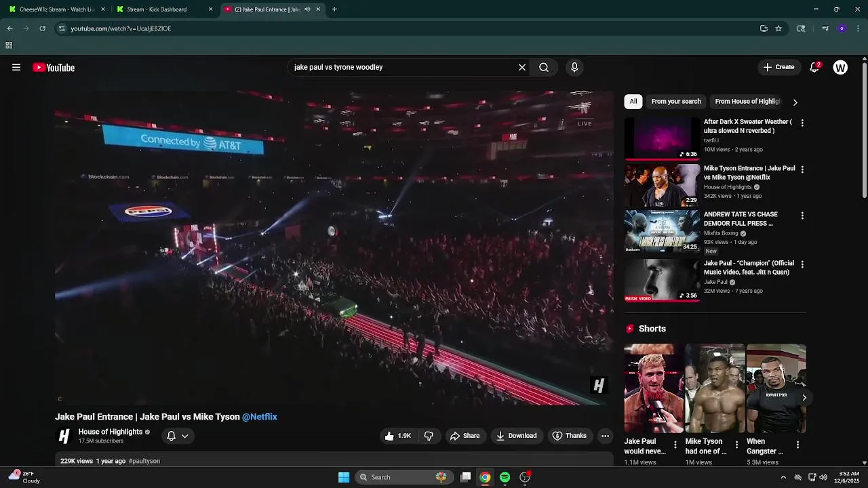This screenshot has height=488, width=868.
Task: Close the CheeseW1z Stream tab
Action: pos(103,9)
